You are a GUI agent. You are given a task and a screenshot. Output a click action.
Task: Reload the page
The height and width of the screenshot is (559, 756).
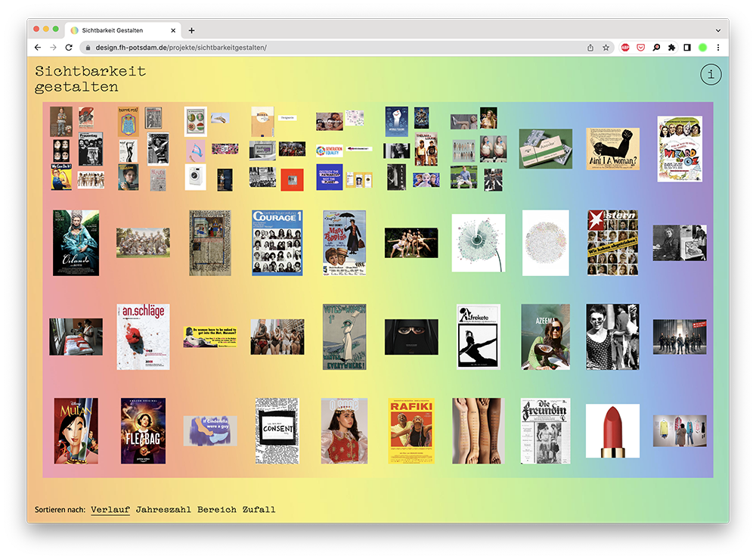coord(69,48)
